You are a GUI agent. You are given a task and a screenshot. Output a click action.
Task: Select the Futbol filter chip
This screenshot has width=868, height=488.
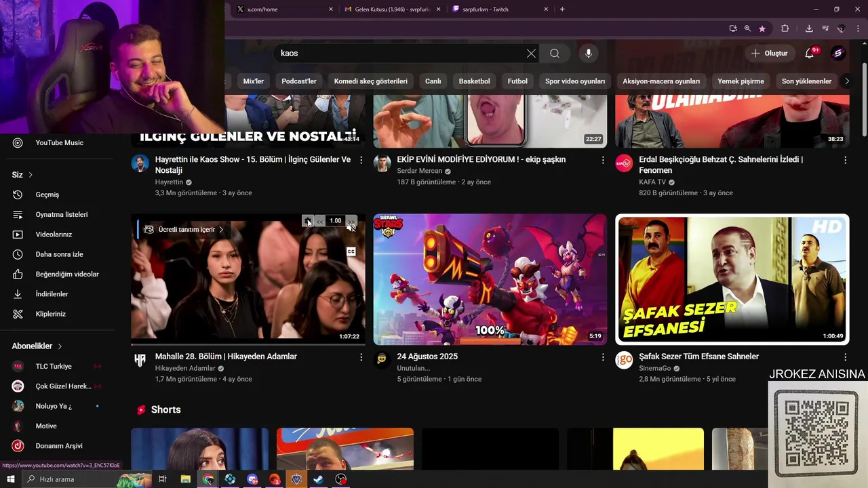(517, 81)
